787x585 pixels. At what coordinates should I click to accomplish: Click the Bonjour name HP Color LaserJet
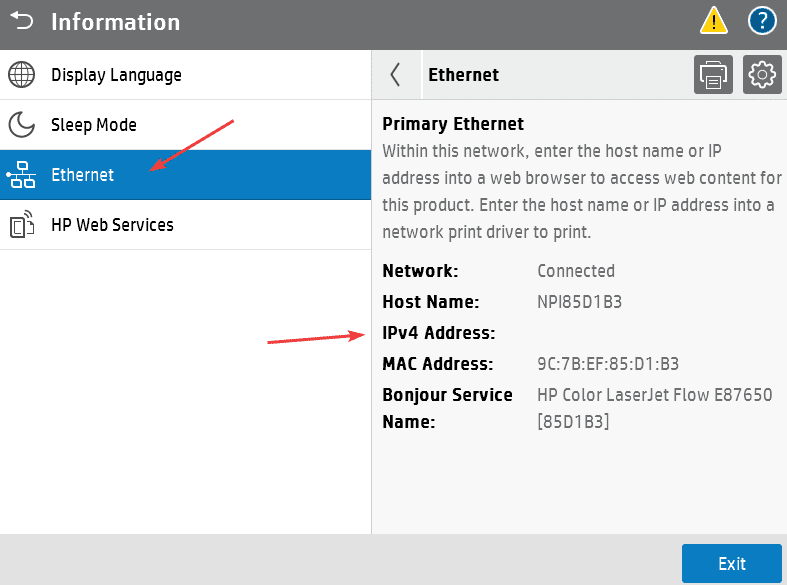point(654,395)
